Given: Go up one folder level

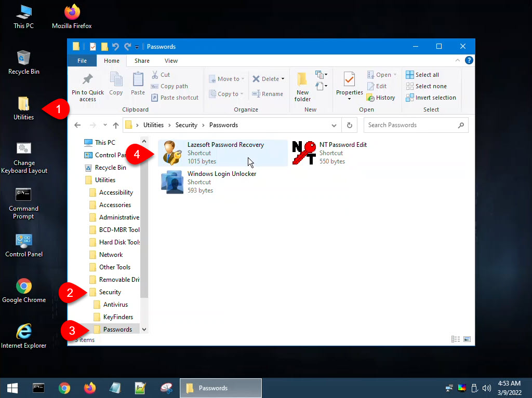Looking at the screenshot, I should (116, 125).
